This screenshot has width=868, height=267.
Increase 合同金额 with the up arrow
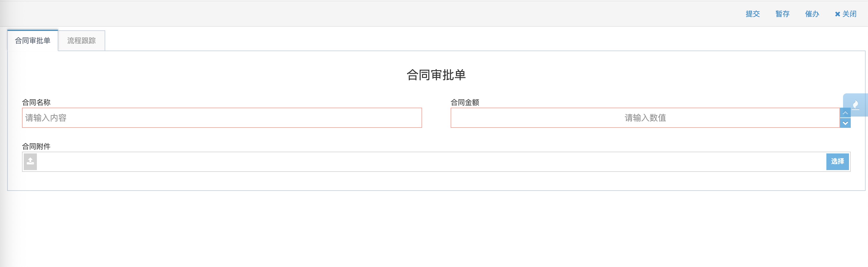845,113
